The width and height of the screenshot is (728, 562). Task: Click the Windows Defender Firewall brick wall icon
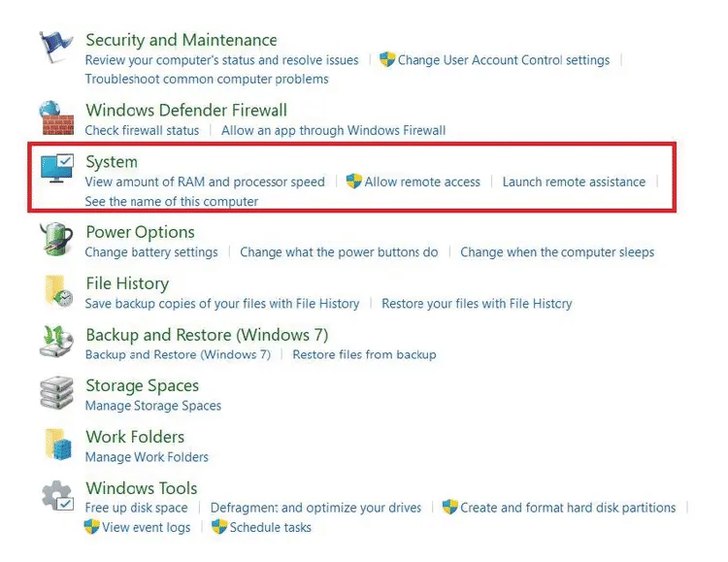click(56, 118)
